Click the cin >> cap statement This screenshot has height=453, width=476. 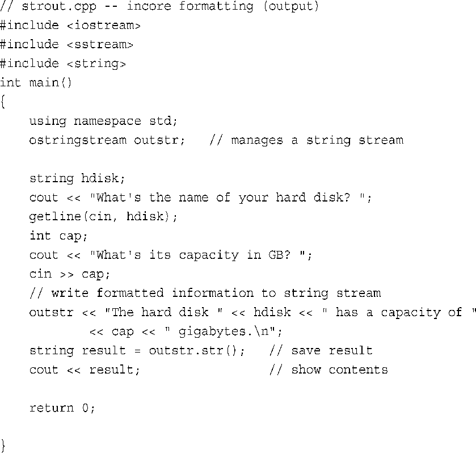pos(70,274)
